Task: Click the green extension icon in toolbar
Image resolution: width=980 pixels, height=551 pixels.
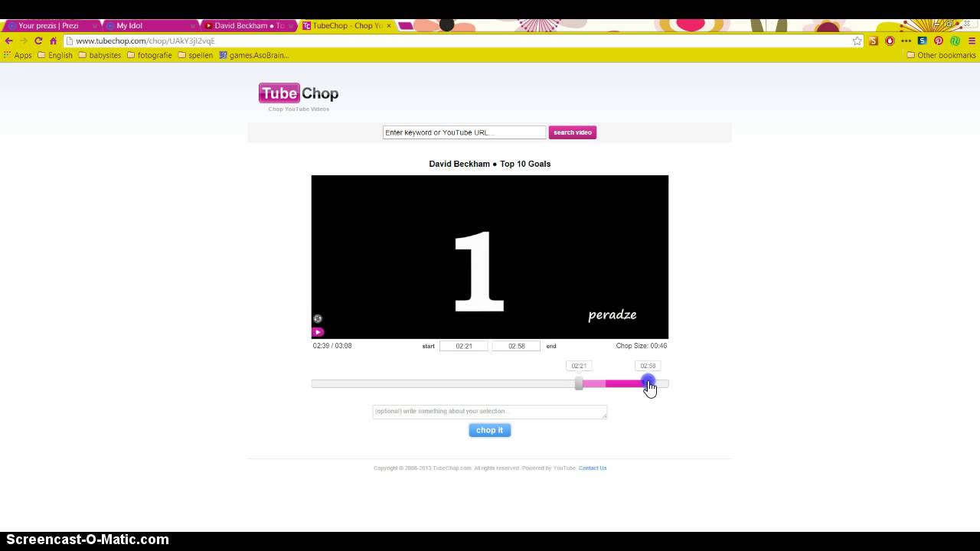Action: point(955,41)
